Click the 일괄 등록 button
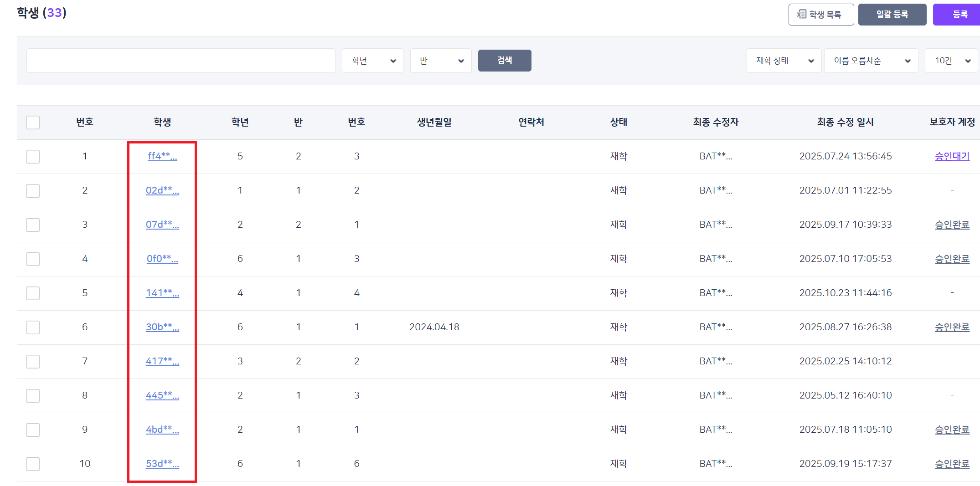 coord(892,15)
